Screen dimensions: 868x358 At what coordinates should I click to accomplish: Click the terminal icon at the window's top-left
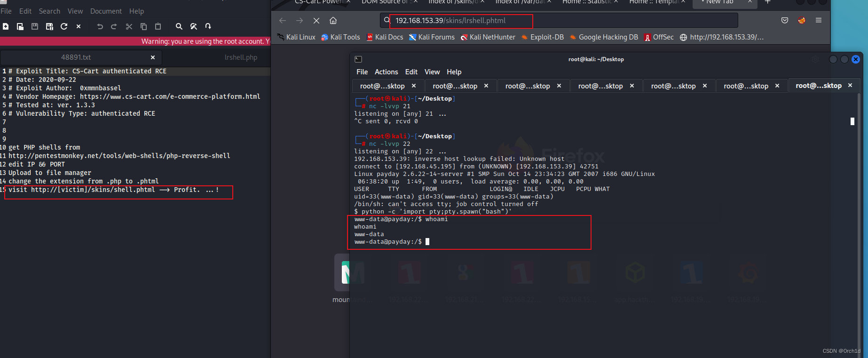358,59
